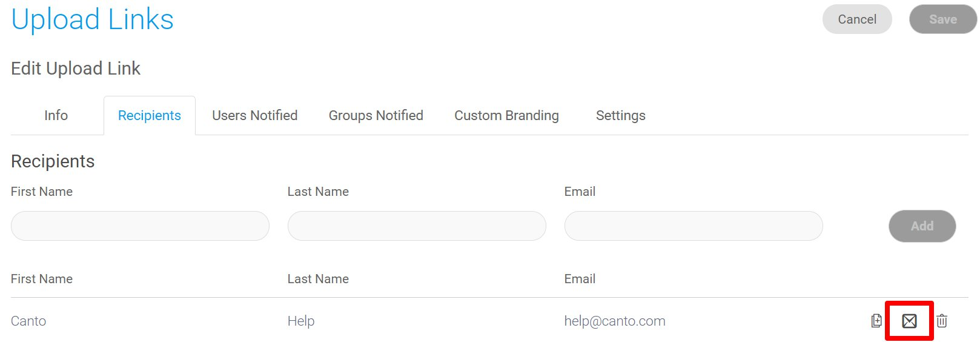Click the Upload Links page title
The height and width of the screenshot is (342, 980).
(x=93, y=19)
